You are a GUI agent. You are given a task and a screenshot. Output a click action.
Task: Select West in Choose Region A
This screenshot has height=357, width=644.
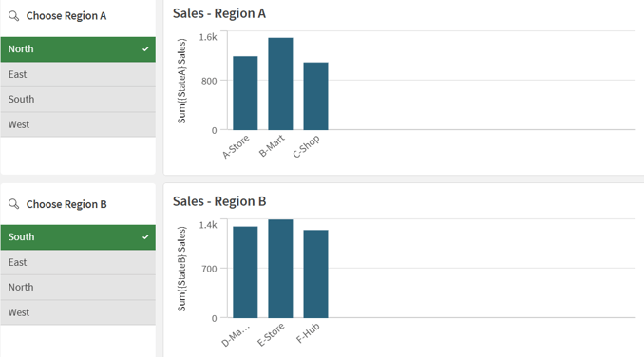point(78,124)
